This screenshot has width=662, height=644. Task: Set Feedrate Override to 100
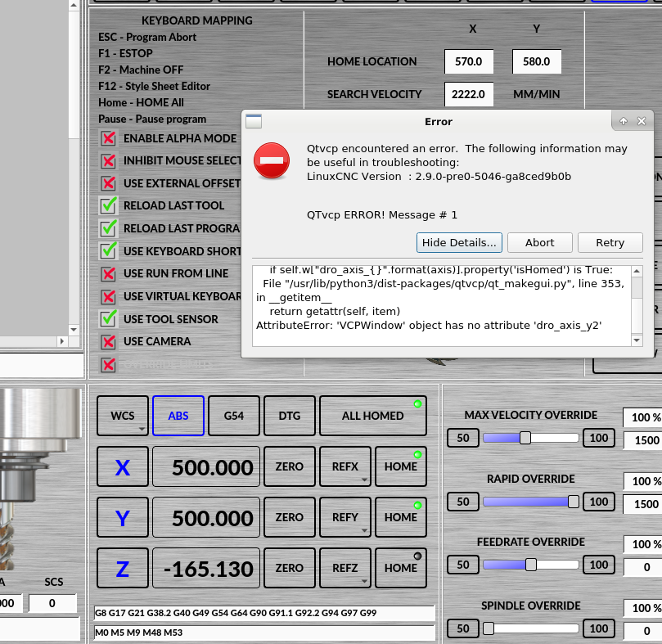click(x=599, y=565)
